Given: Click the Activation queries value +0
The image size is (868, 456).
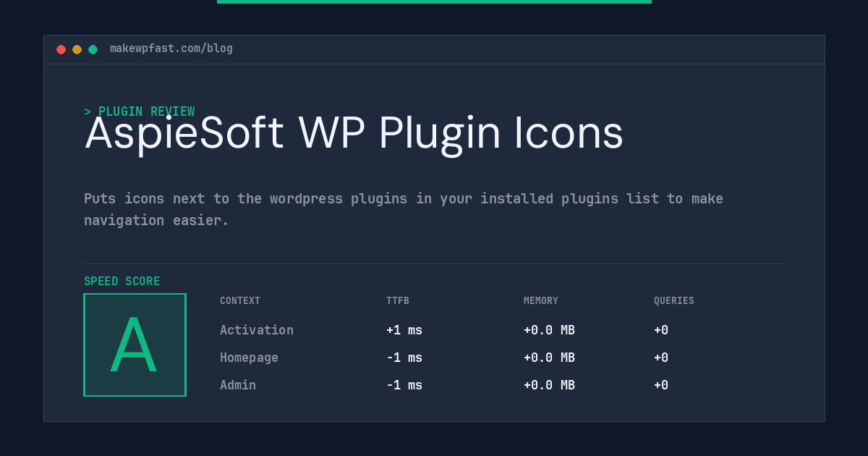Looking at the screenshot, I should (661, 330).
